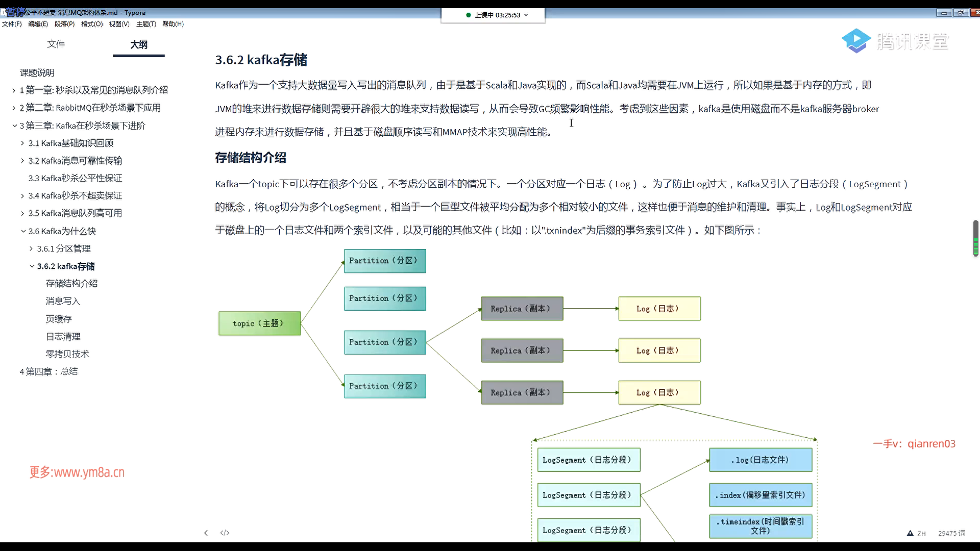Toggle source code mode icon
The image size is (980, 551).
pyautogui.click(x=225, y=533)
